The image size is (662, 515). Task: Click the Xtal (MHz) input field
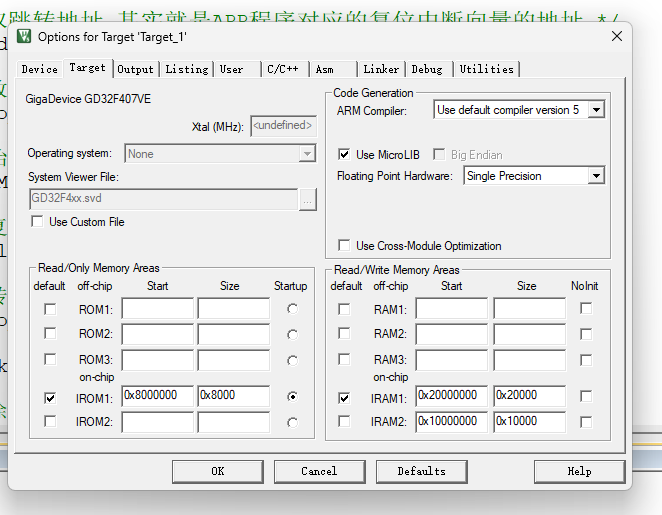tap(283, 126)
